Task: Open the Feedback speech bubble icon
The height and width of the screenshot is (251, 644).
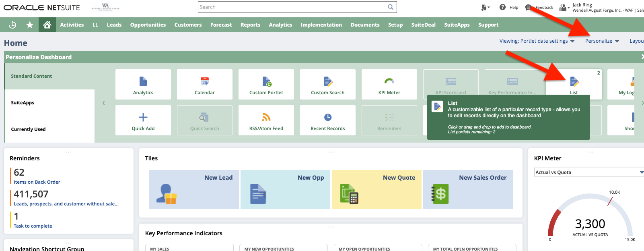Action: tap(528, 7)
